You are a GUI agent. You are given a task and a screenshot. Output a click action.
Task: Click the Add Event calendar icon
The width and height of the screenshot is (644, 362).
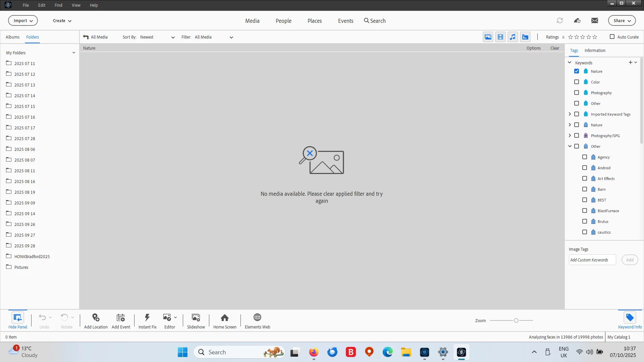[120, 317]
